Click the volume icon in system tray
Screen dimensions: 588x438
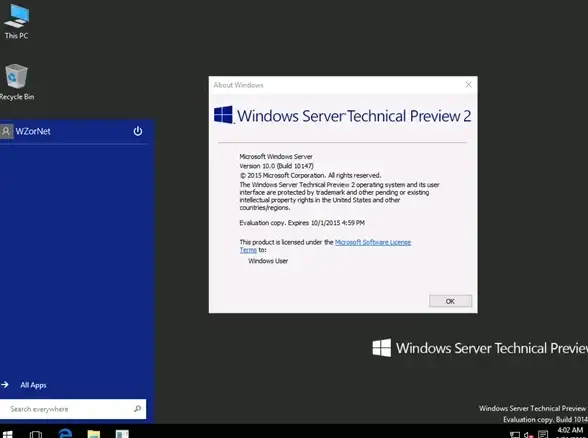tap(528, 435)
